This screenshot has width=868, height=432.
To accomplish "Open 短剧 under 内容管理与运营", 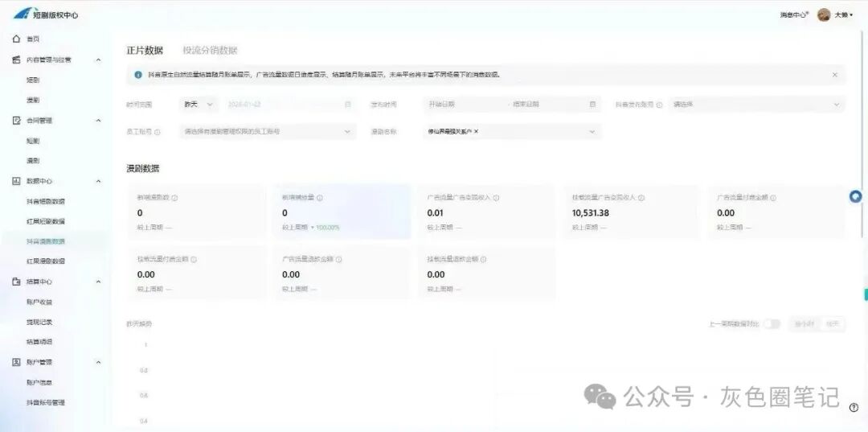I will pos(33,80).
